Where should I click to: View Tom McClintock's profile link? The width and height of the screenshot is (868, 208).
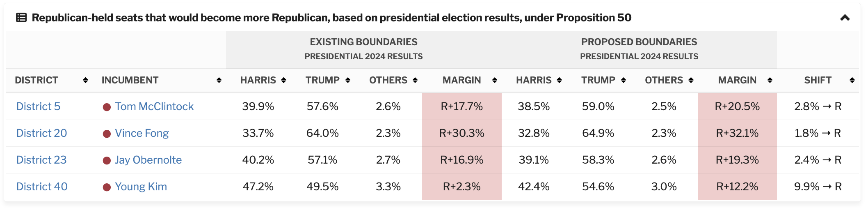pos(154,106)
